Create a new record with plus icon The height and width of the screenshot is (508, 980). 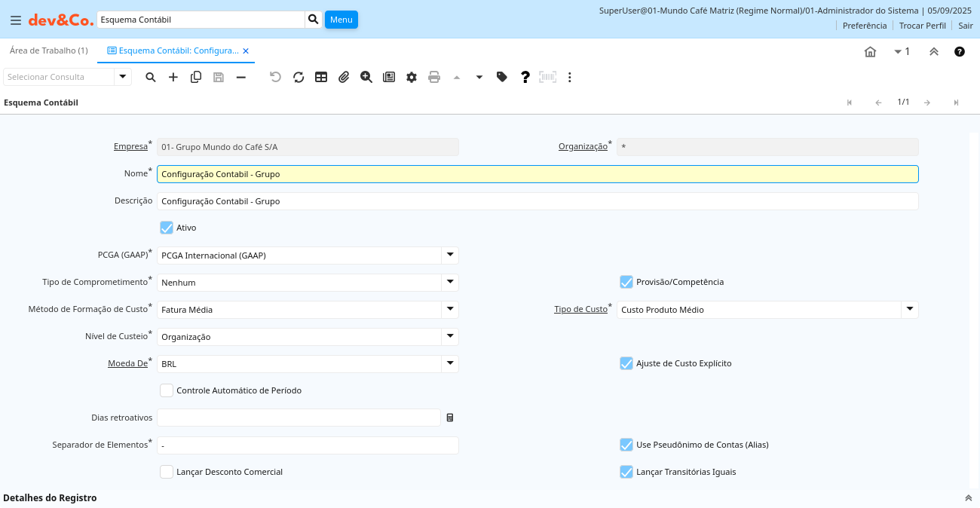click(173, 77)
